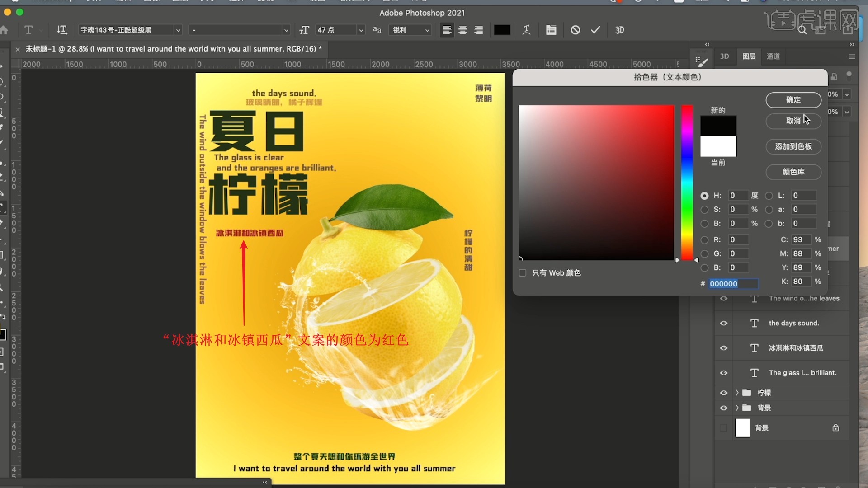This screenshot has width=868, height=488.
Task: Switch to the 3D panel tab
Action: [x=725, y=56]
